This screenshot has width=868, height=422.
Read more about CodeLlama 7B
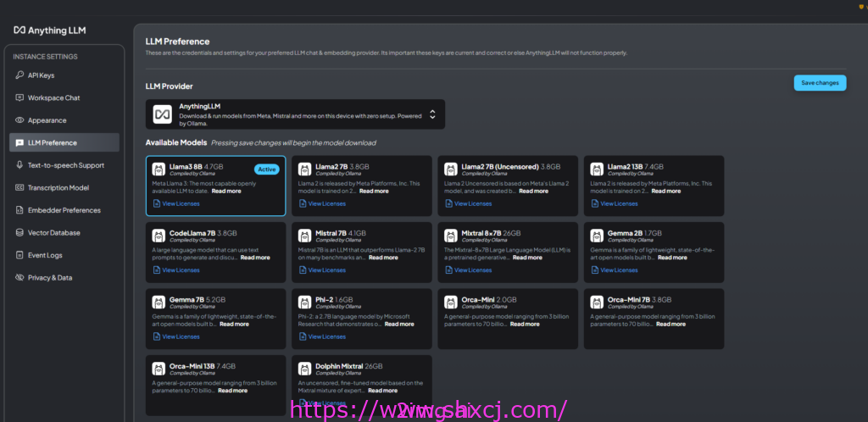point(255,257)
